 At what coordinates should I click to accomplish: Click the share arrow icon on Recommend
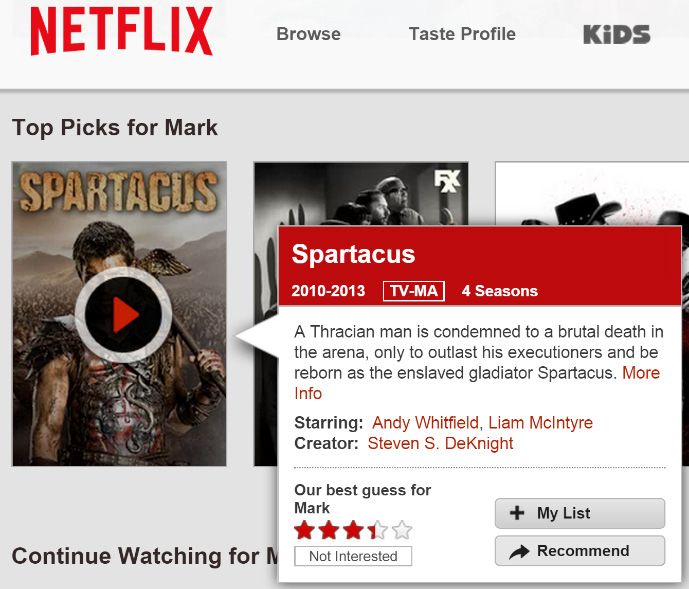[x=519, y=551]
